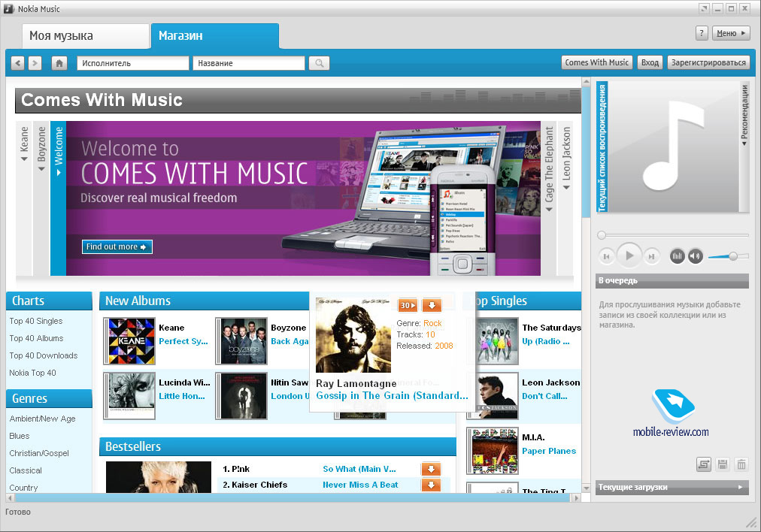The image size is (761, 532).
Task: Open the Nitin Sawhney album cover
Action: click(241, 396)
